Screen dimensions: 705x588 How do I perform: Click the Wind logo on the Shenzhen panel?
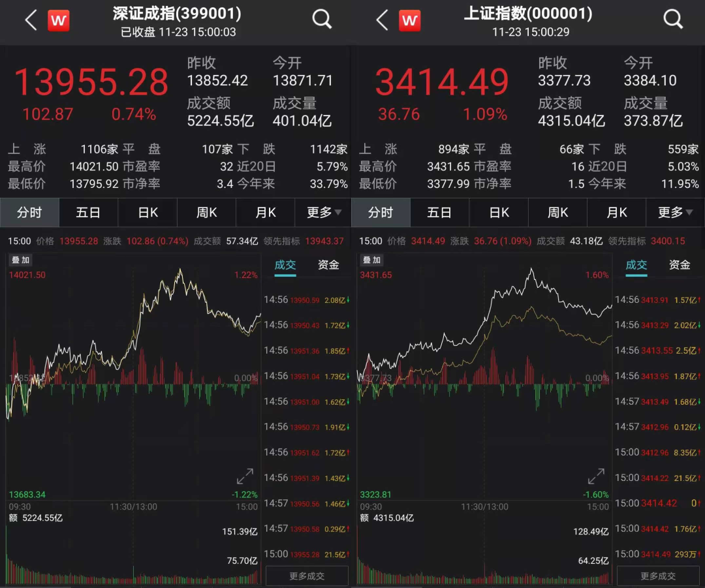[59, 20]
